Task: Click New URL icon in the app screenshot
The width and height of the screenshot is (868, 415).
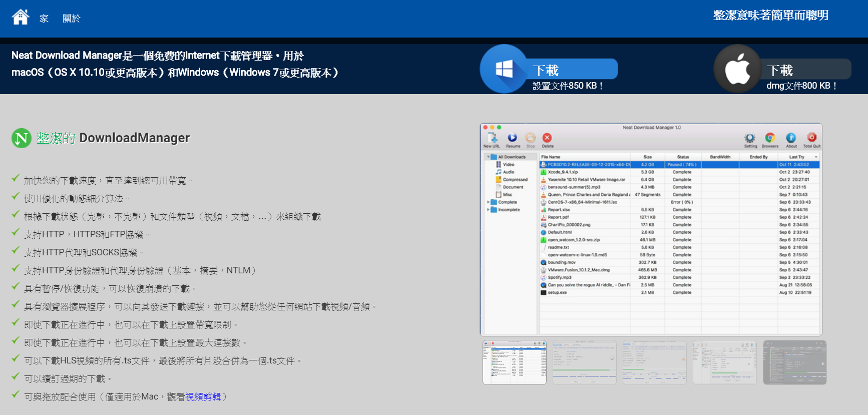Action: 492,140
